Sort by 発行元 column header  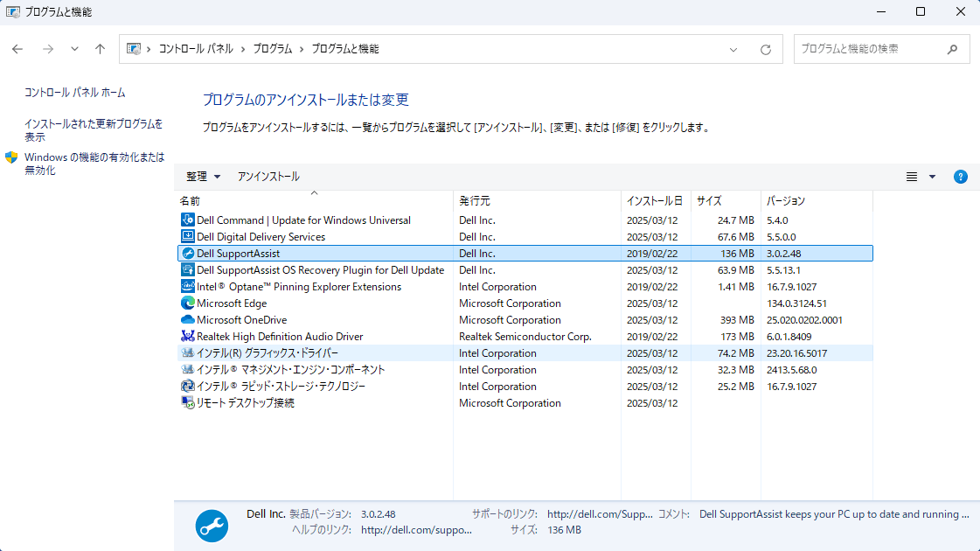tap(537, 201)
